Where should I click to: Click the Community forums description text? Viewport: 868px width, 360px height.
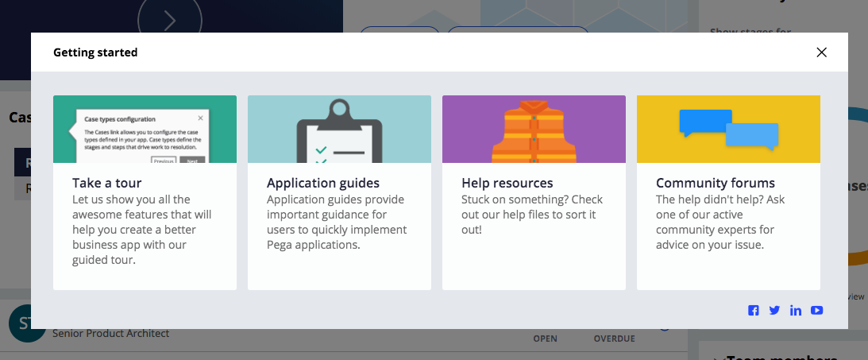pos(719,223)
